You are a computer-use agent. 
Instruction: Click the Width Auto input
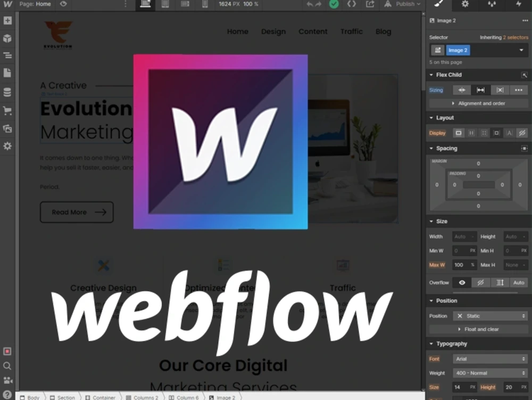pos(464,236)
